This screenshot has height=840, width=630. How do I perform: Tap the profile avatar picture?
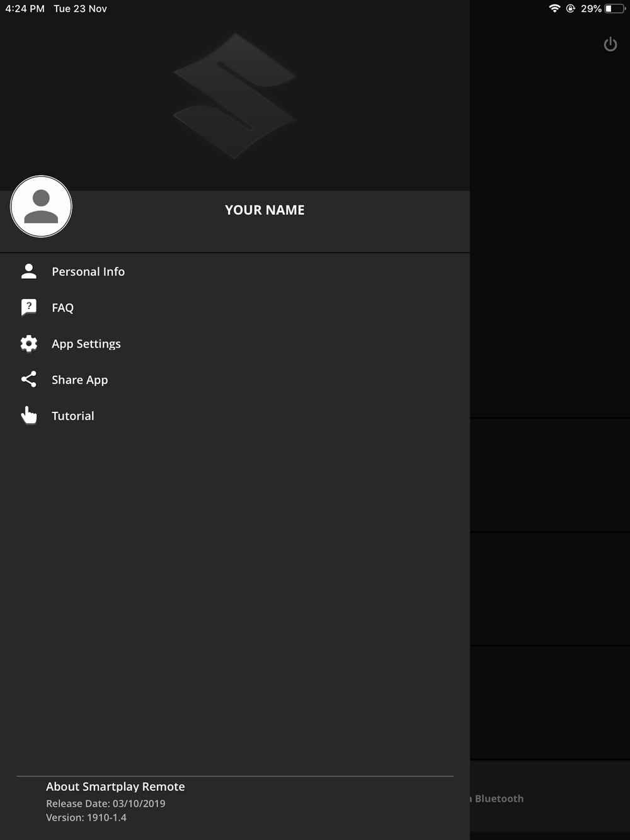pos(41,207)
